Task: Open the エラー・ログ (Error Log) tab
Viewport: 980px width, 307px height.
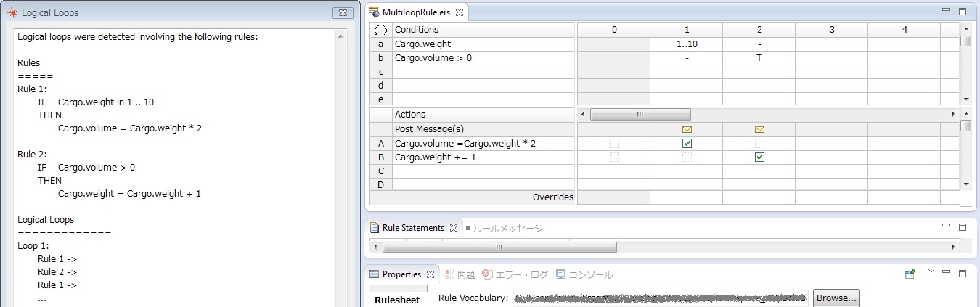Action: [515, 274]
